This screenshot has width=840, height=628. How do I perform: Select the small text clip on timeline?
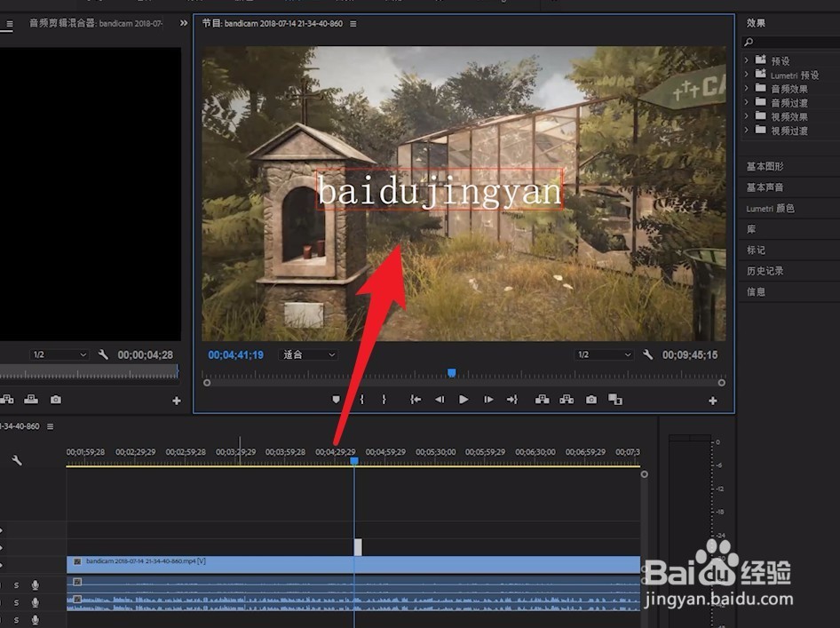[358, 547]
